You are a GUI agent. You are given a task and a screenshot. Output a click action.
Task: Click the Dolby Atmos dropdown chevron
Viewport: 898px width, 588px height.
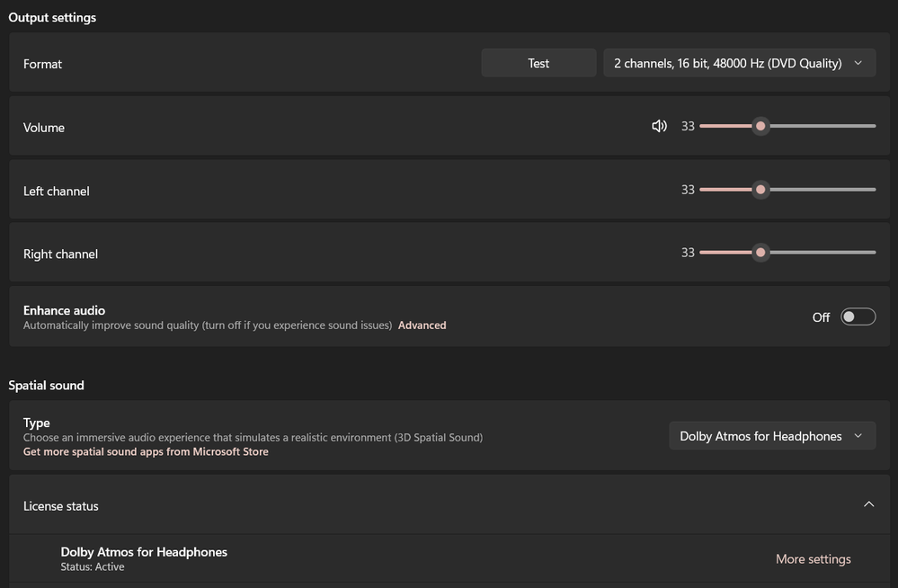pos(858,436)
